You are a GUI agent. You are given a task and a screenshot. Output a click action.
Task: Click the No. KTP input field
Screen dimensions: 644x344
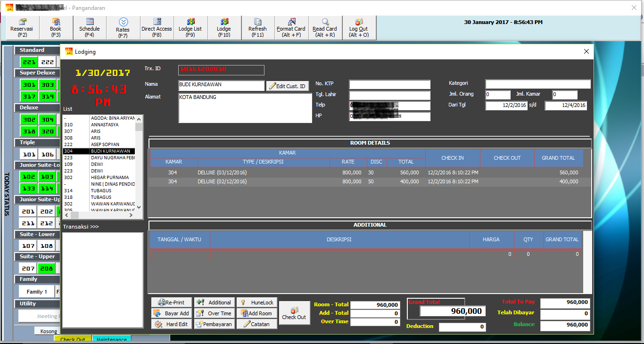[x=389, y=84]
